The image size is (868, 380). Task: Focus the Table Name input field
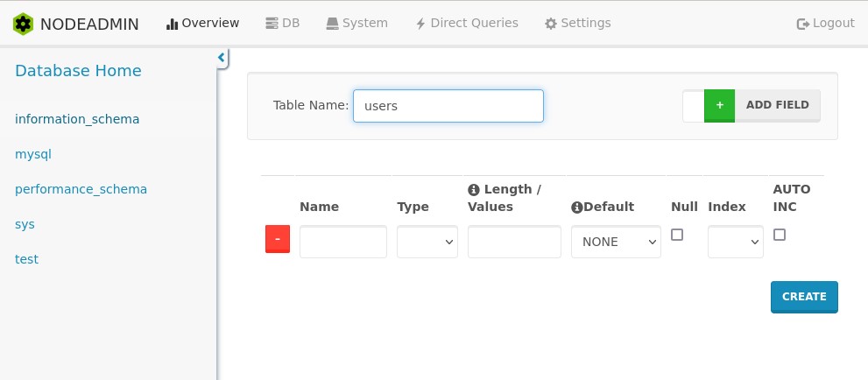(448, 106)
